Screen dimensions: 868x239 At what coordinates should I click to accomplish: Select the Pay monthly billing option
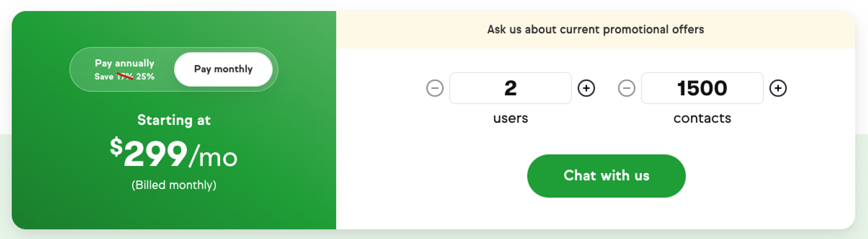[223, 69]
